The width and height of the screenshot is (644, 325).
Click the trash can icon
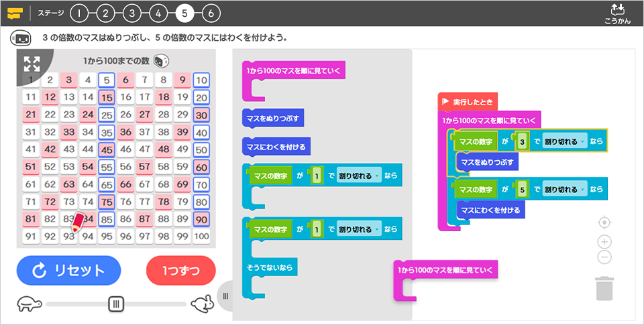coord(604,288)
